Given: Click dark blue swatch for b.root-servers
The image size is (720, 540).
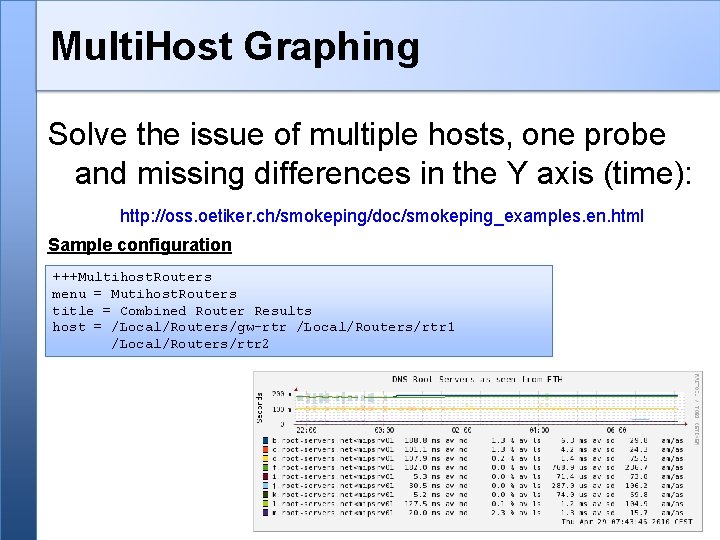Looking at the screenshot, I should 265,440.
